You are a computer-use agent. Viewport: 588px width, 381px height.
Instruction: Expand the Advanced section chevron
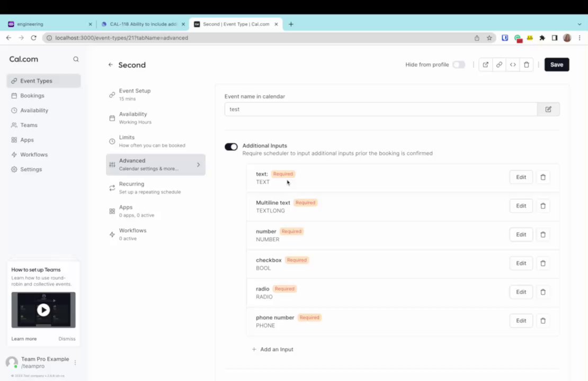tap(198, 165)
